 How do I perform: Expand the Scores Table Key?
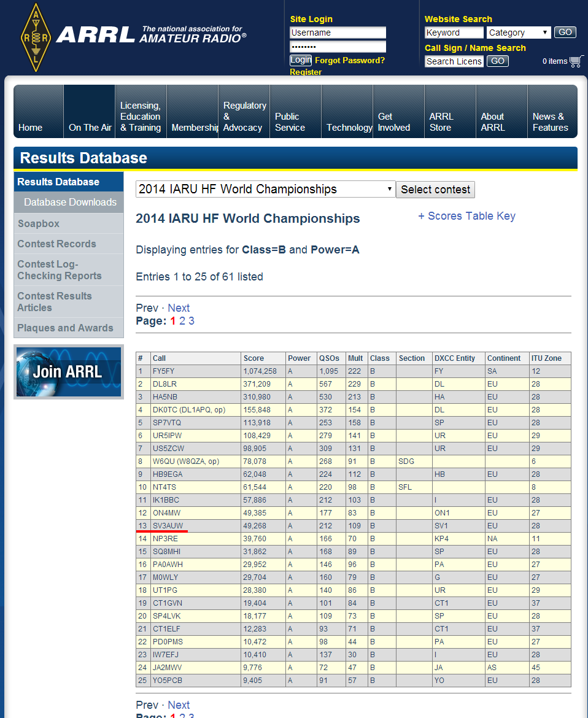pos(466,215)
